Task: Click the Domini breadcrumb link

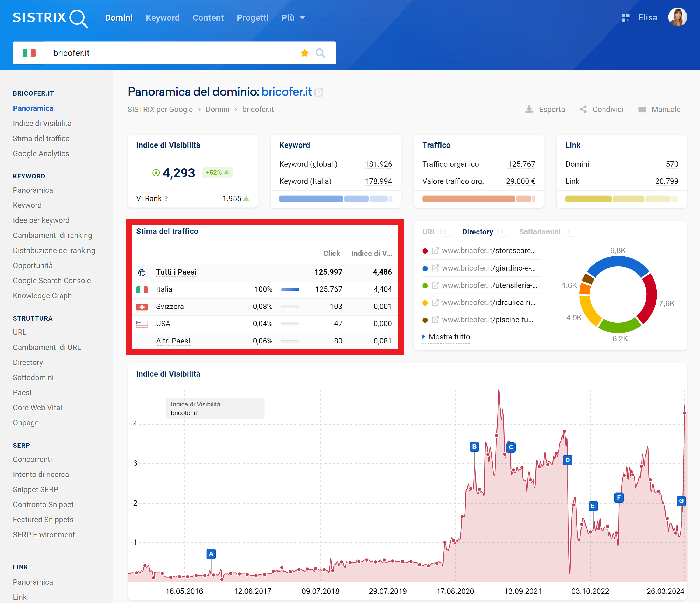Action: pyautogui.click(x=218, y=110)
